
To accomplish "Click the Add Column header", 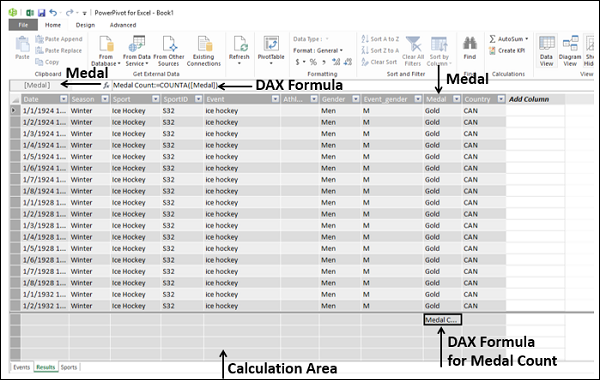I will tap(529, 99).
